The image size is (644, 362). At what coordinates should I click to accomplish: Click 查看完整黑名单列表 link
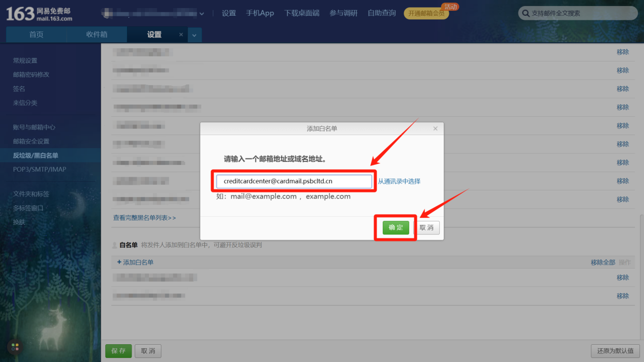pyautogui.click(x=144, y=218)
